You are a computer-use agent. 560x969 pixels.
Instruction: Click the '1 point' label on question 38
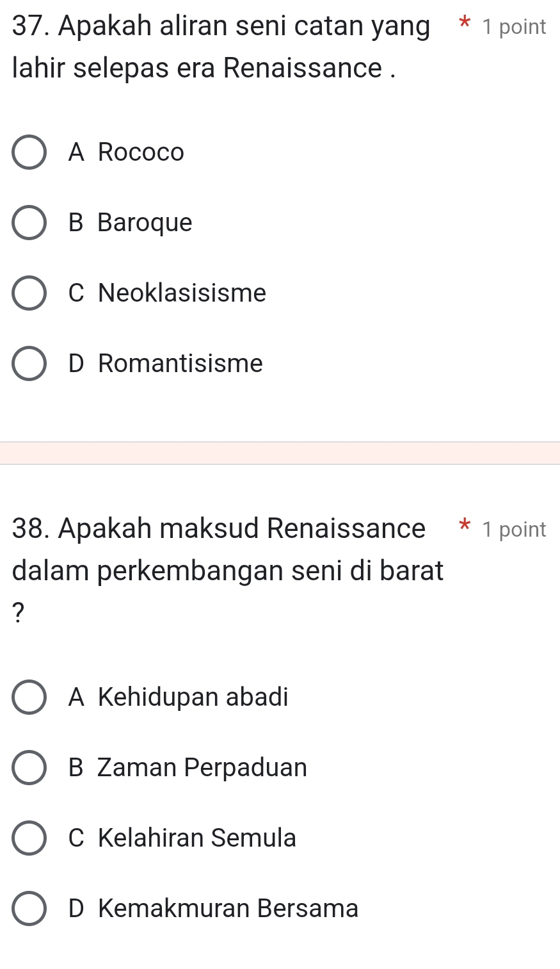pyautogui.click(x=515, y=530)
